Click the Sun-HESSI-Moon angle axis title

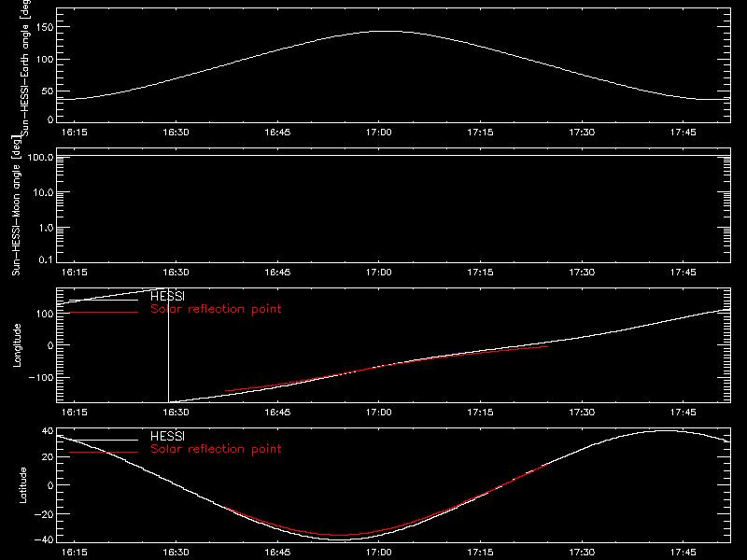point(17,205)
